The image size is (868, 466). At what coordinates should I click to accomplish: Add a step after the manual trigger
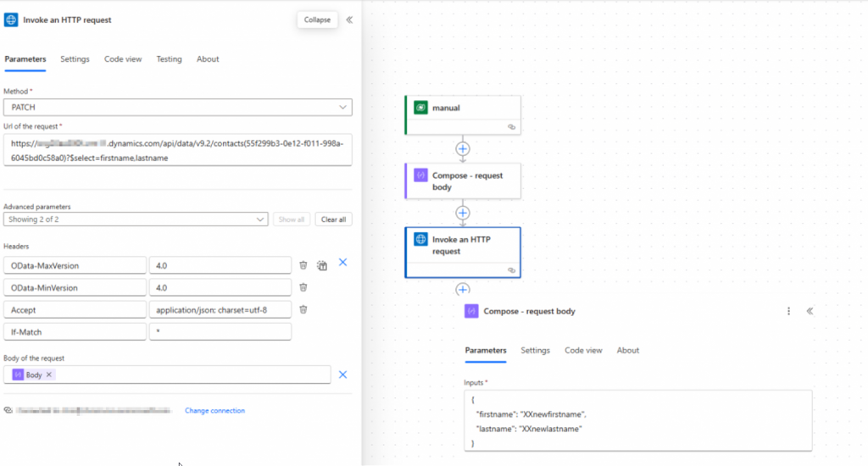[x=463, y=148]
